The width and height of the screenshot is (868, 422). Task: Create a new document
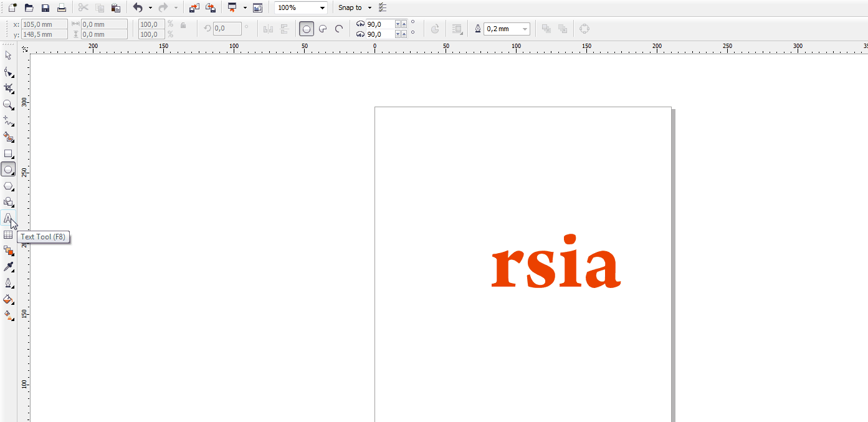tap(12, 7)
